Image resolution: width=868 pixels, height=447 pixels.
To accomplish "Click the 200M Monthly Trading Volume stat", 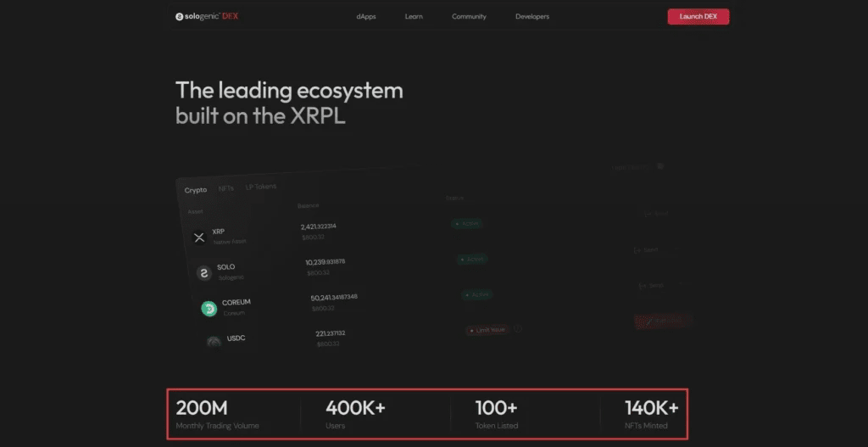I will tap(217, 414).
